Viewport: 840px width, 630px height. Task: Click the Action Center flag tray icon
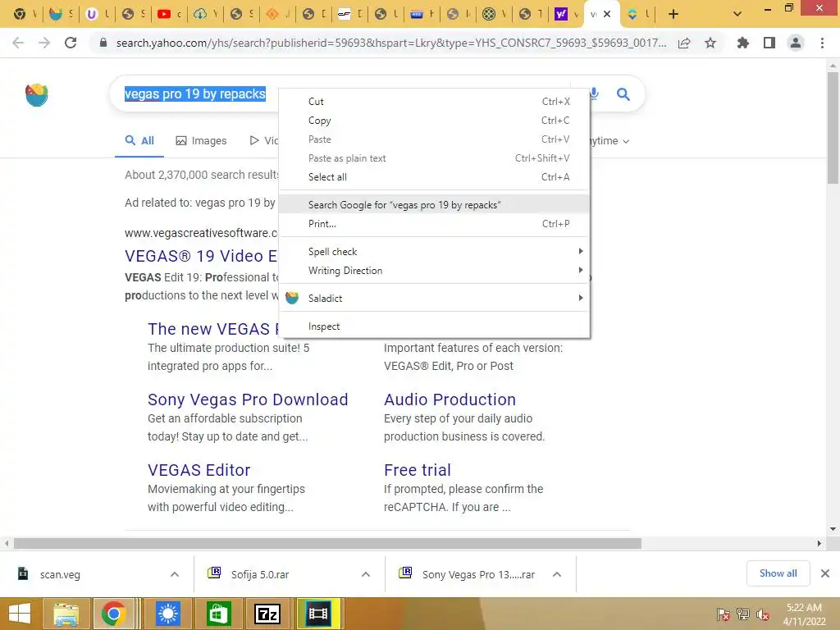[x=723, y=614]
